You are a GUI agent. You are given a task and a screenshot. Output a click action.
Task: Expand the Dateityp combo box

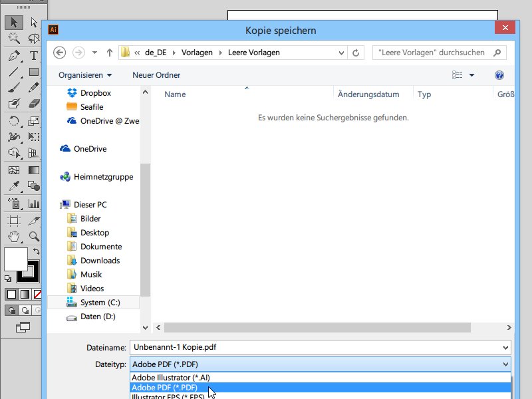pos(321,364)
